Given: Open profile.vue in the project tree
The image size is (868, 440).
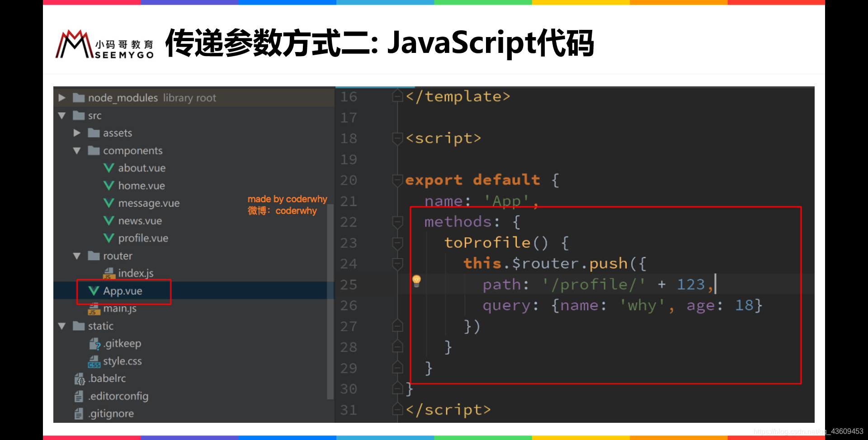Looking at the screenshot, I should (x=143, y=238).
